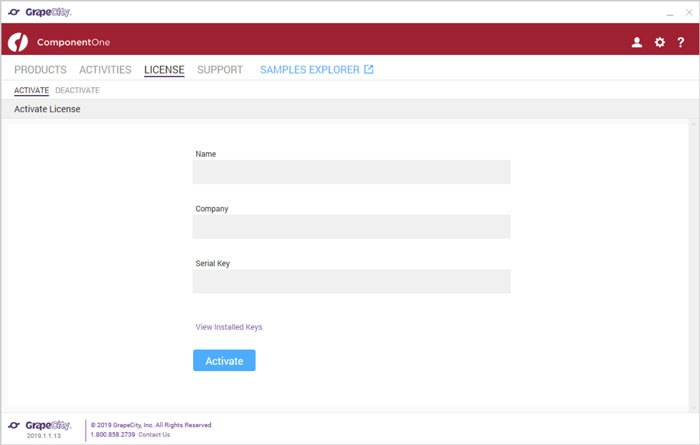This screenshot has height=445, width=700.
Task: Click the vertical scrollbar on the right edge
Action: pos(693,266)
